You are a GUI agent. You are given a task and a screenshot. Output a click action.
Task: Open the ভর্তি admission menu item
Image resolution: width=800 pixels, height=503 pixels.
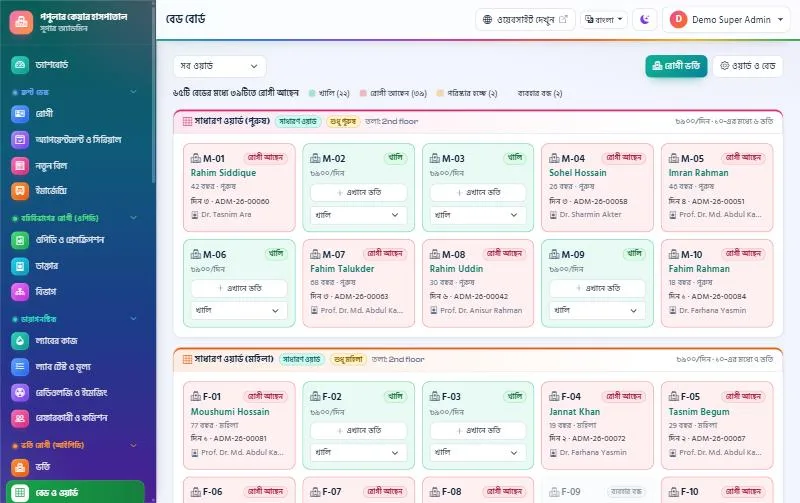point(76,467)
